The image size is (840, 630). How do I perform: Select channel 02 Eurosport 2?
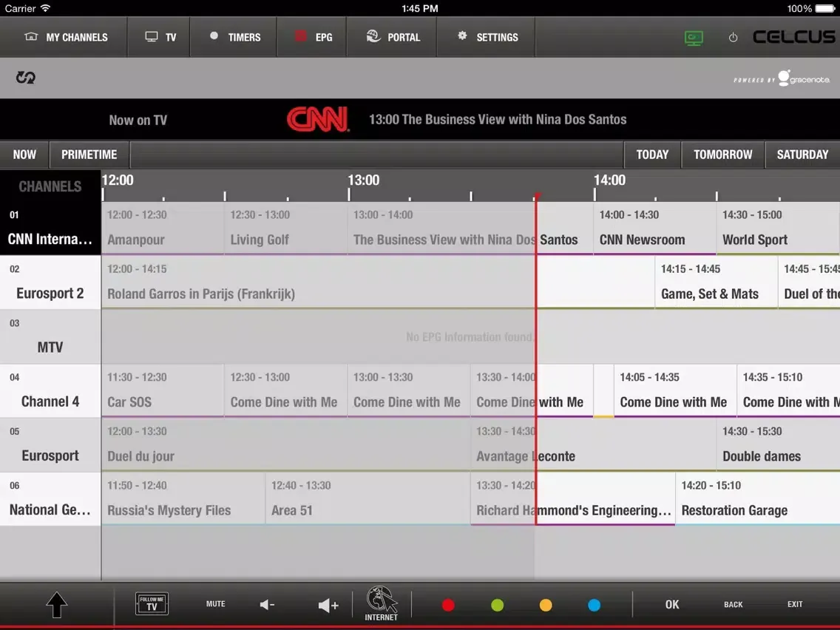click(50, 282)
